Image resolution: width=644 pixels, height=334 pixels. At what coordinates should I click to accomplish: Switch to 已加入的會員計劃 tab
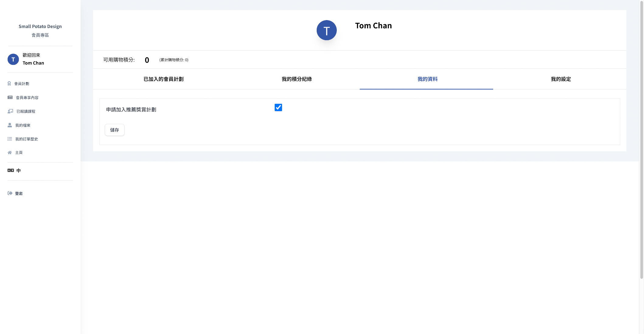click(163, 79)
